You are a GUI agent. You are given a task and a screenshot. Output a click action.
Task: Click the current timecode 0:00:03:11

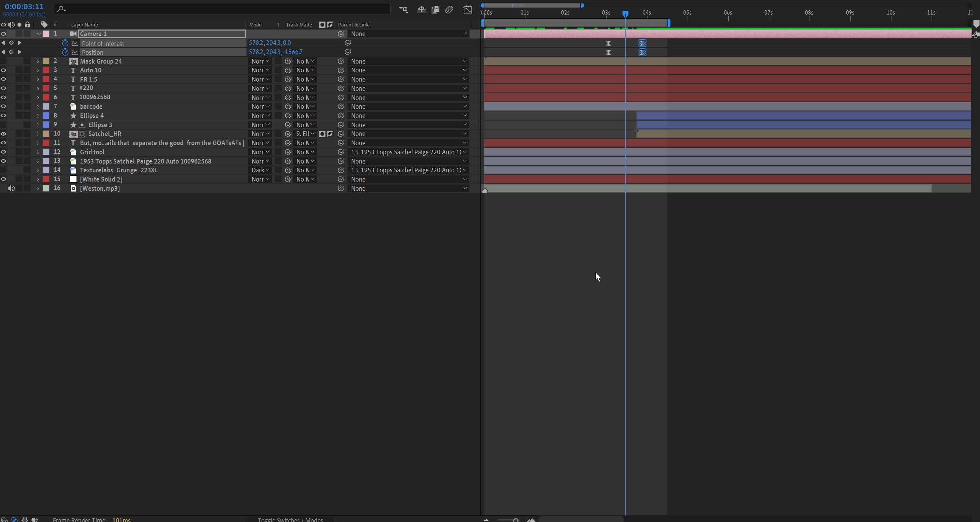pyautogui.click(x=24, y=7)
